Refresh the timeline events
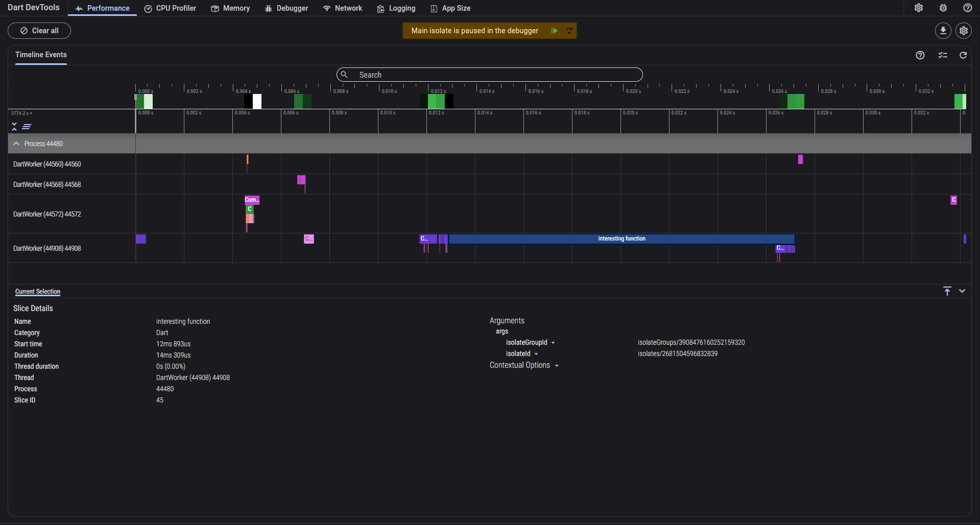This screenshot has width=980, height=525. [963, 55]
